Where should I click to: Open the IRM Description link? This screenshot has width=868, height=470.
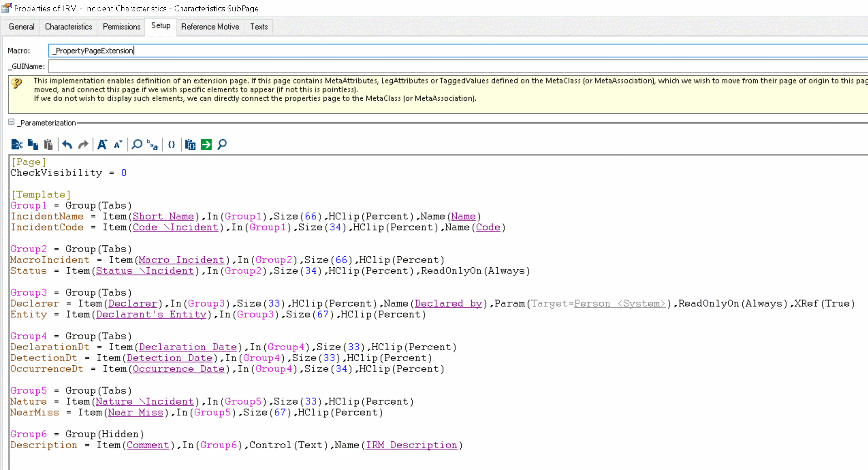tap(412, 445)
